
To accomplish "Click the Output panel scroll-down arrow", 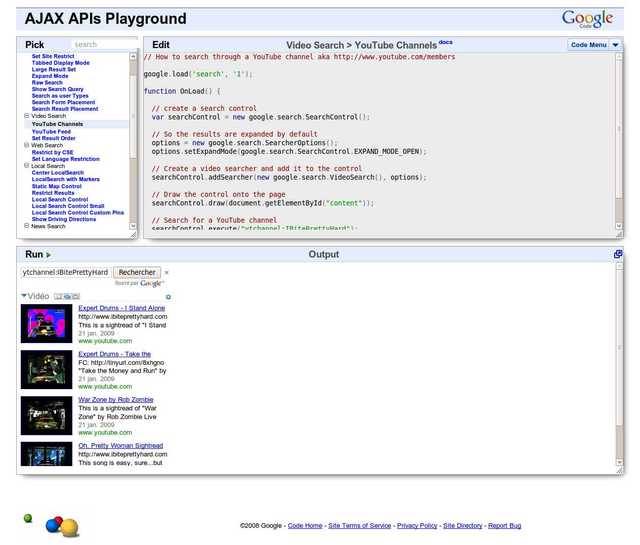I will click(619, 462).
